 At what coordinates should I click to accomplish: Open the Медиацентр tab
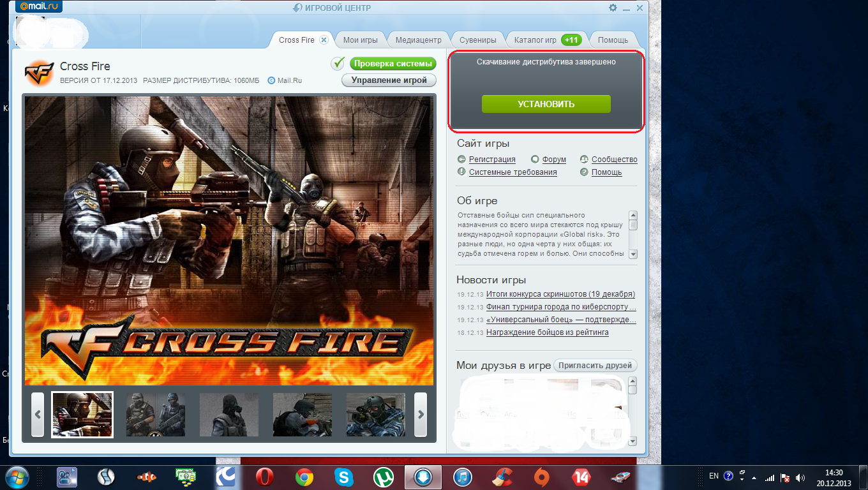click(x=418, y=40)
